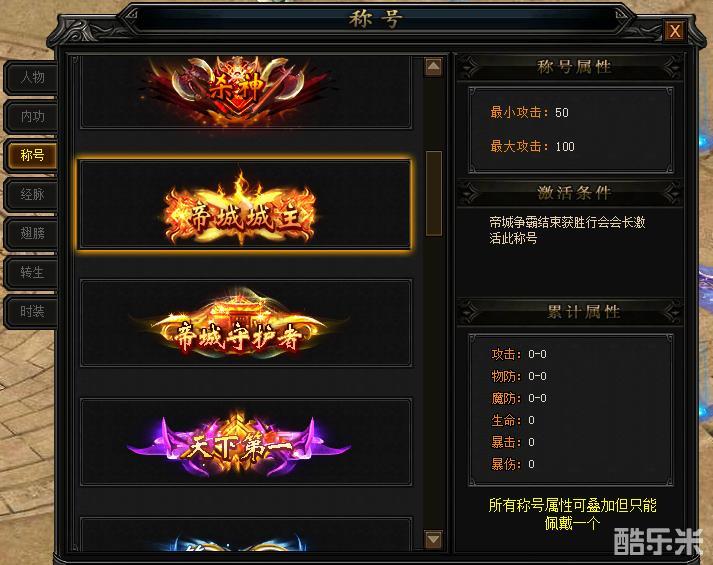Close the 称号 window with X
The width and height of the screenshot is (713, 565).
(x=675, y=31)
